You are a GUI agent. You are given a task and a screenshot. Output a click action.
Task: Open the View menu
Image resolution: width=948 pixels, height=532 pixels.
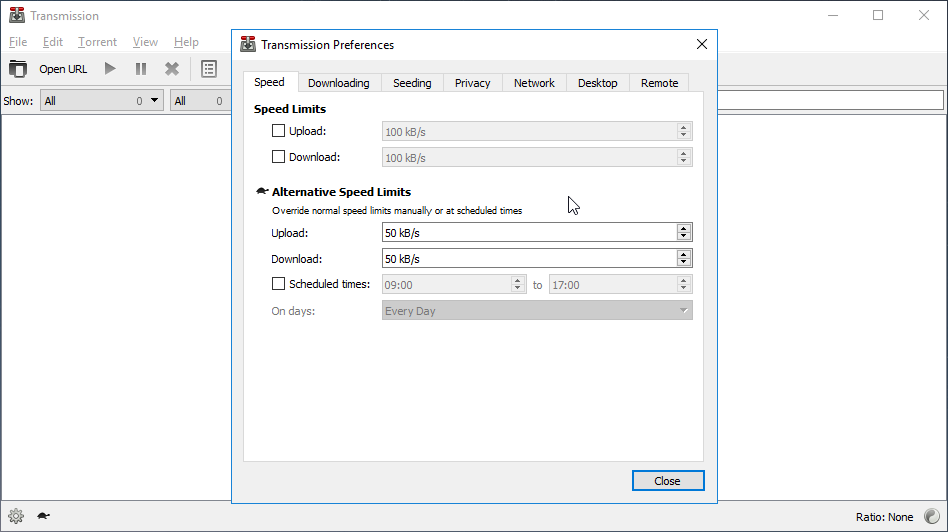coord(145,42)
